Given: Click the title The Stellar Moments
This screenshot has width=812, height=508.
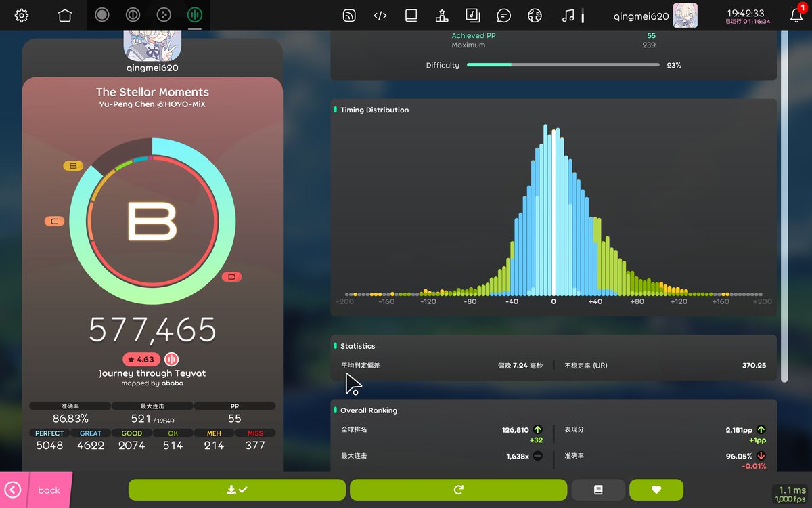Looking at the screenshot, I should point(152,92).
